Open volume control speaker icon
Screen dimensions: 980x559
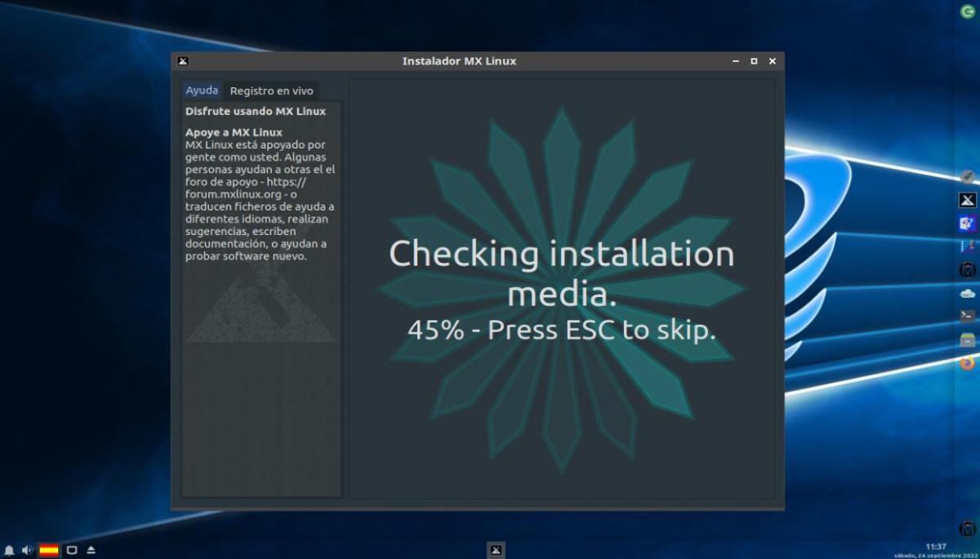pos(27,550)
